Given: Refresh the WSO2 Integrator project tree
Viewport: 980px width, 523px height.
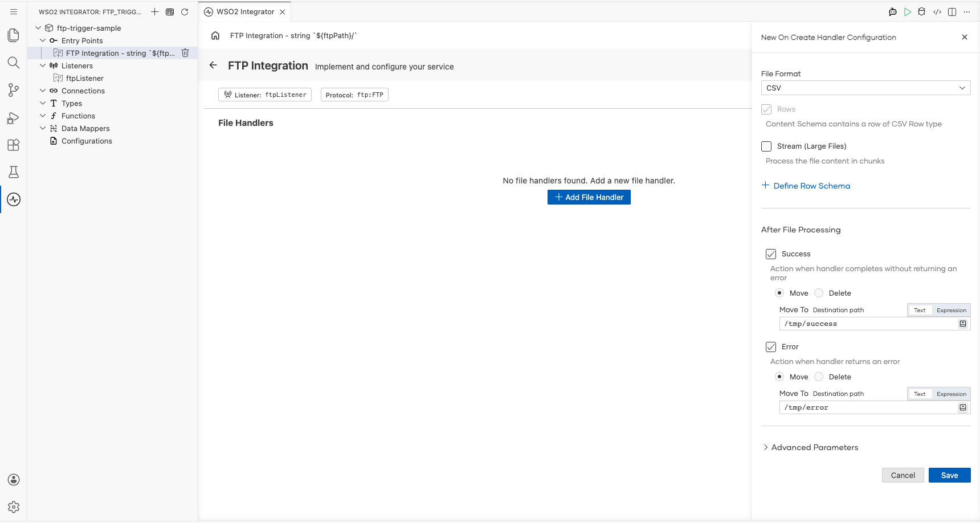Looking at the screenshot, I should coord(185,11).
